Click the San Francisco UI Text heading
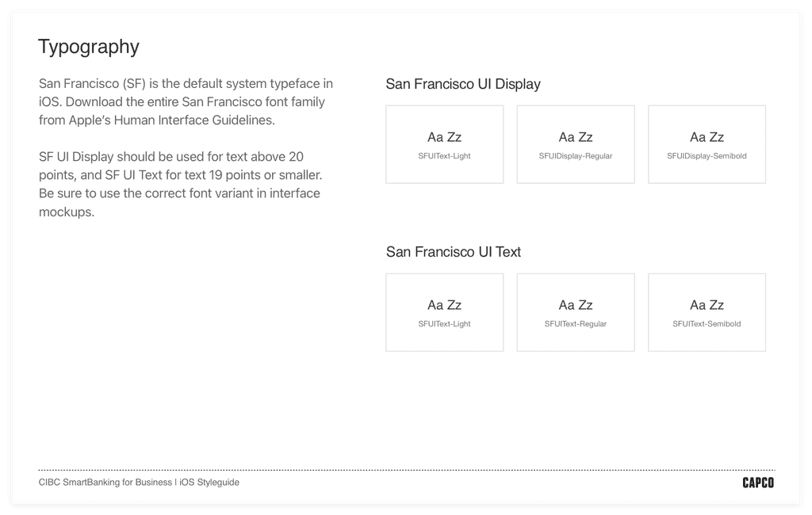This screenshot has height=515, width=812. [453, 252]
